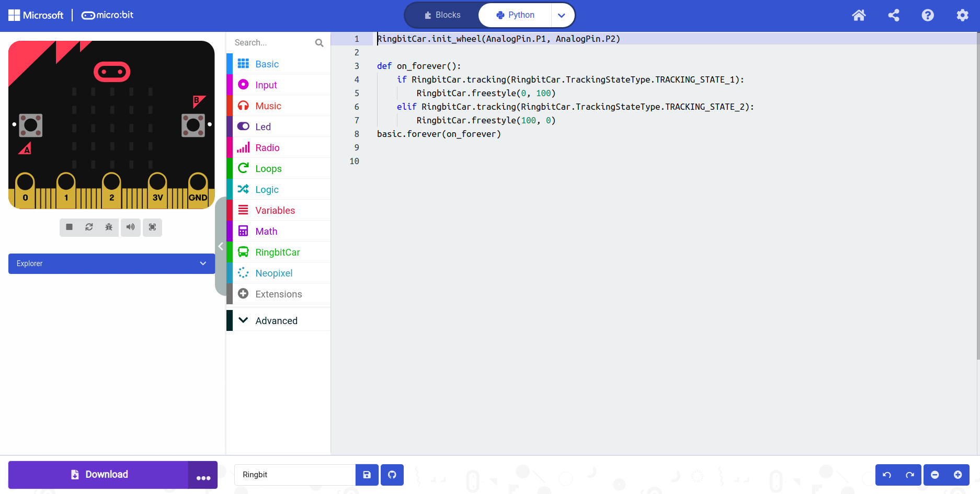Expand the Advanced categories section
The height and width of the screenshot is (494, 980).
(x=276, y=320)
